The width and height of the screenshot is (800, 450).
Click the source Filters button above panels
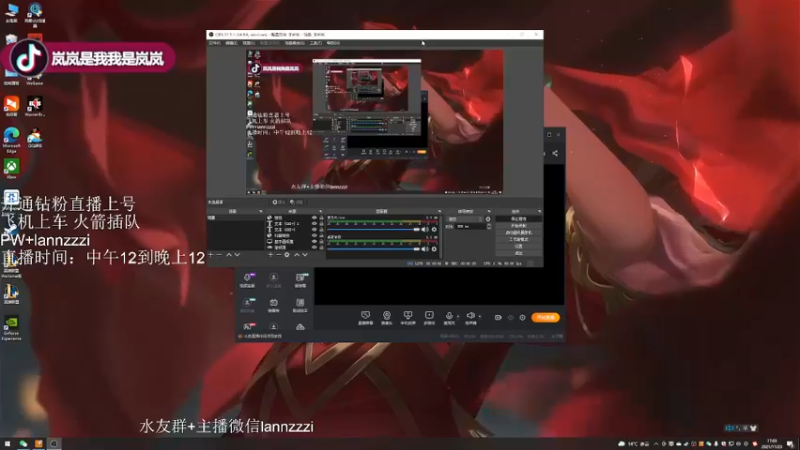tap(296, 202)
